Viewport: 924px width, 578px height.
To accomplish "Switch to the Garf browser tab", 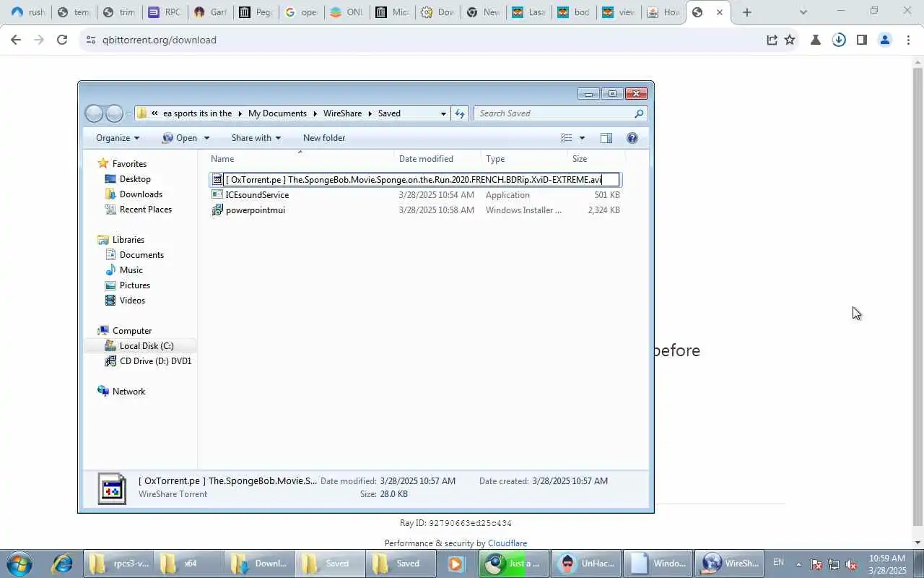I will (x=211, y=12).
